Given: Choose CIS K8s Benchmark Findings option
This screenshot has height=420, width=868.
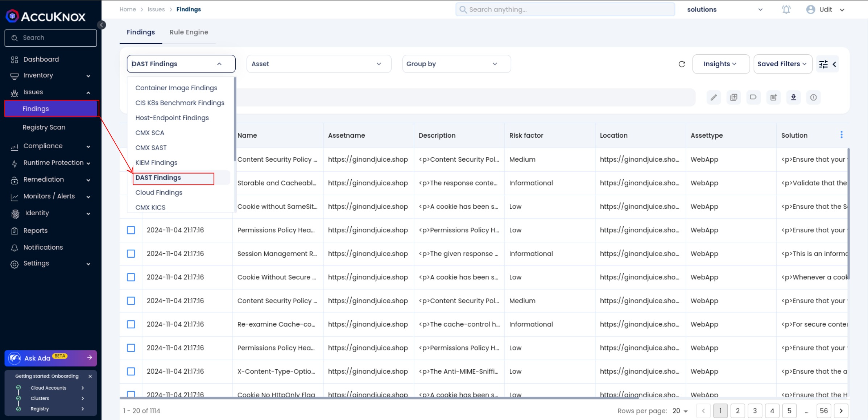Looking at the screenshot, I should (x=180, y=103).
